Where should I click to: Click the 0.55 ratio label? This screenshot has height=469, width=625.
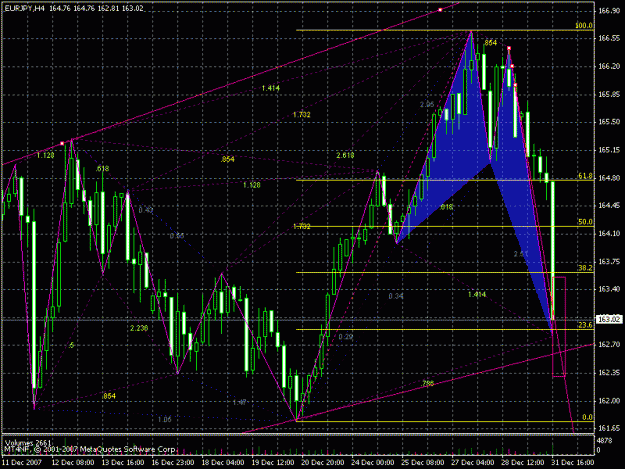tap(177, 236)
